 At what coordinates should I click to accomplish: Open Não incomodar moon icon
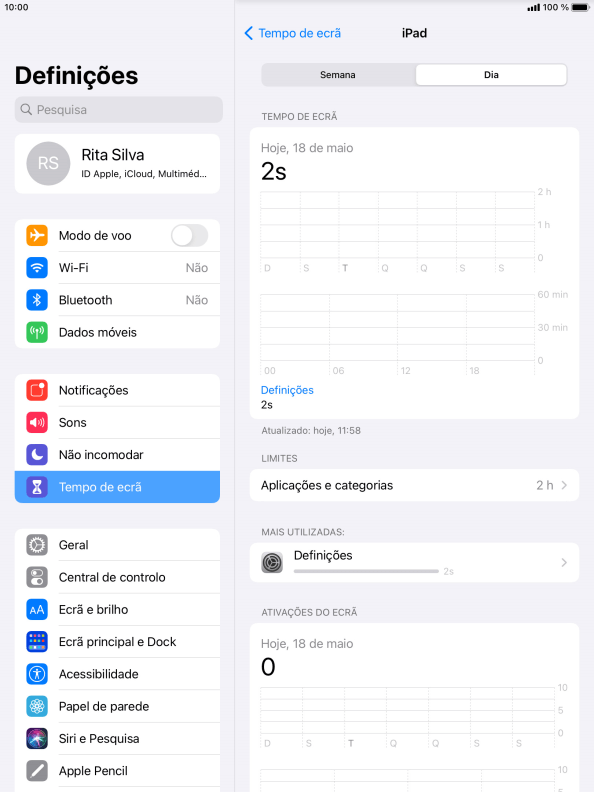pos(37,455)
